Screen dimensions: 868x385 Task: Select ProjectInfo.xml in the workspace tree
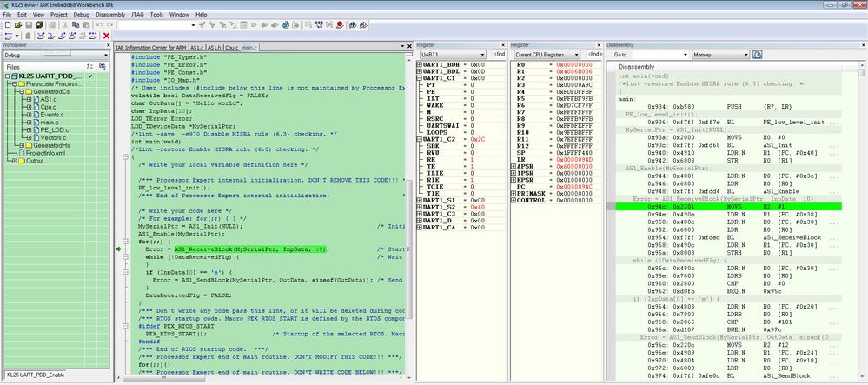[45, 153]
